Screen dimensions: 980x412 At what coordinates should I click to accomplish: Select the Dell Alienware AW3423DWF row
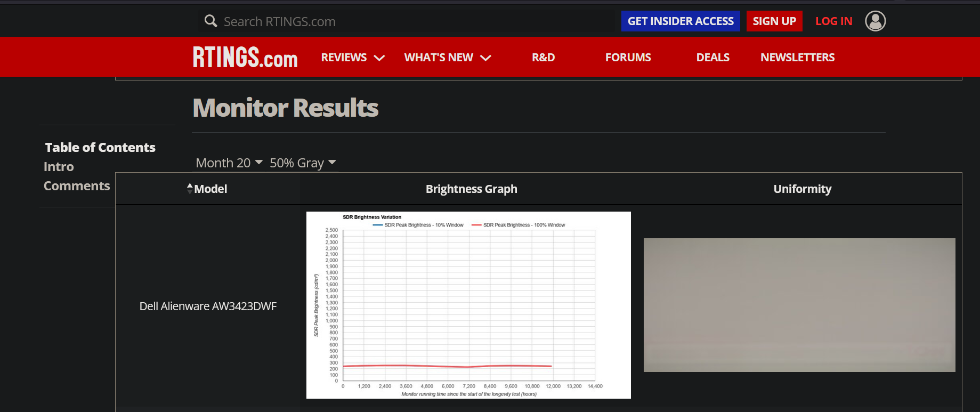pos(538,306)
